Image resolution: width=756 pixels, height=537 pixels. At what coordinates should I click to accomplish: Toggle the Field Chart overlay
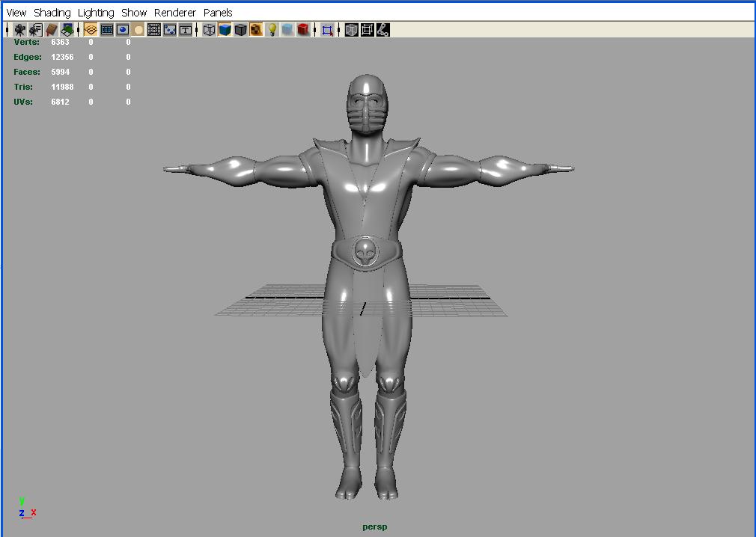(153, 30)
